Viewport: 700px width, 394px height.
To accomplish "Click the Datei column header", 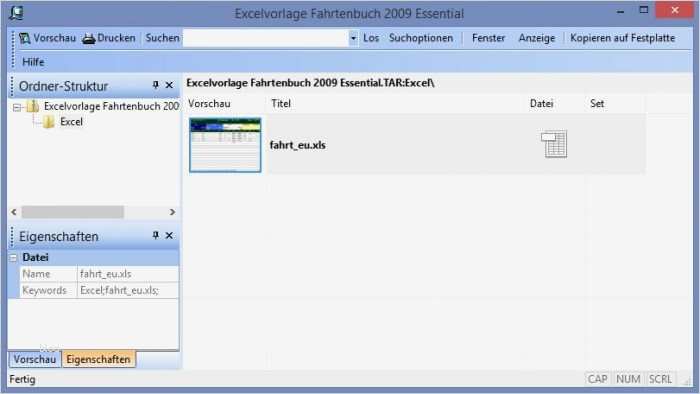I will pyautogui.click(x=542, y=104).
